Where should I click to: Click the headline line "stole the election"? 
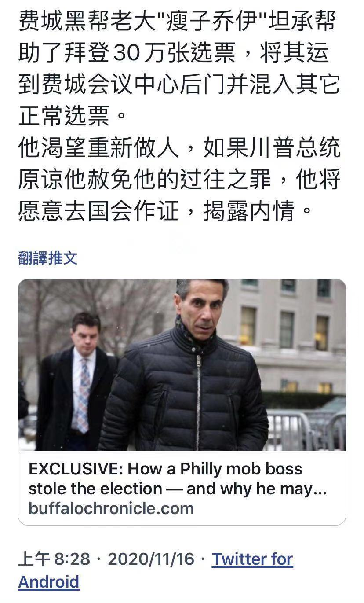tap(95, 489)
